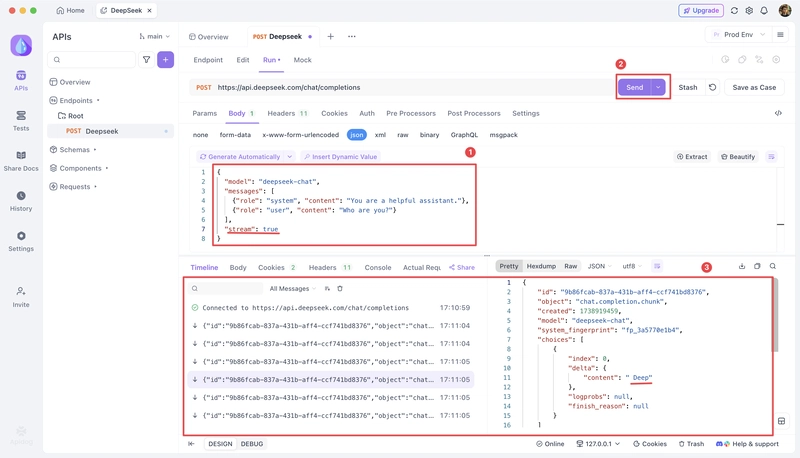Image resolution: width=800 pixels, height=458 pixels.
Task: Show the code snippet icon at right
Action: 778,113
